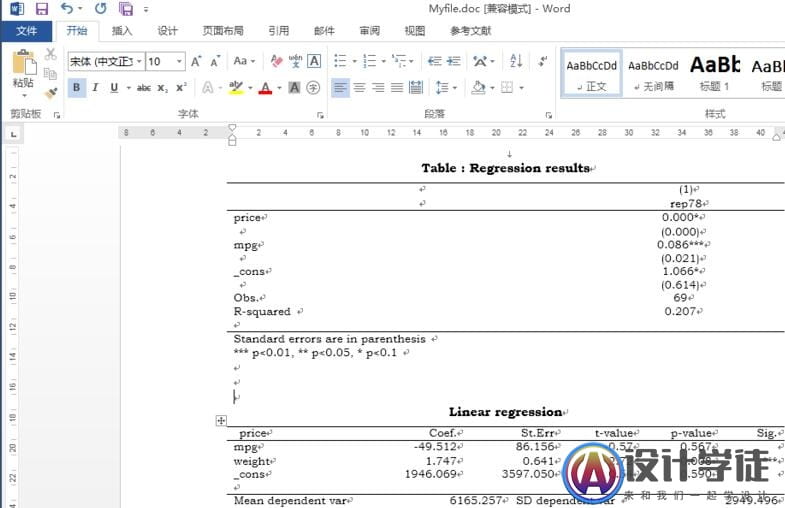Open the font size dropdown

coord(180,62)
